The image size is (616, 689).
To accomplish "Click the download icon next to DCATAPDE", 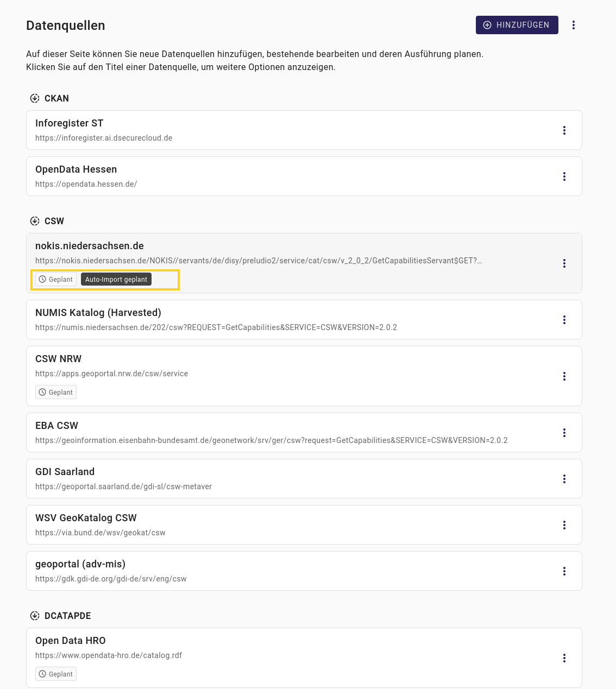I will [35, 616].
